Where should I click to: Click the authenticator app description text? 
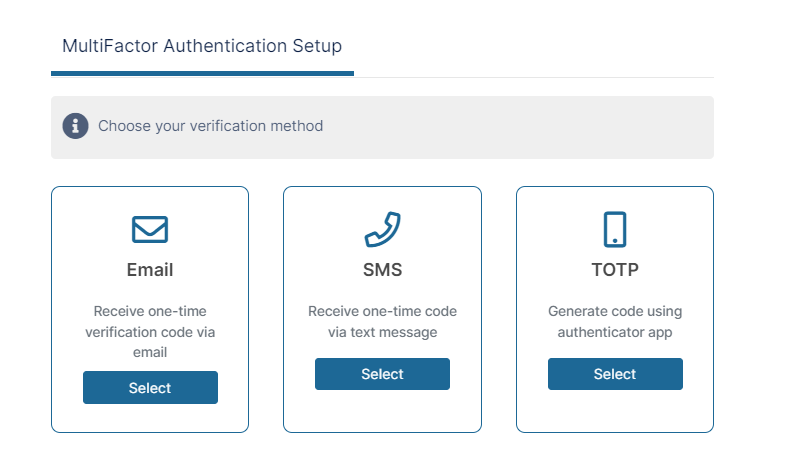(615, 322)
